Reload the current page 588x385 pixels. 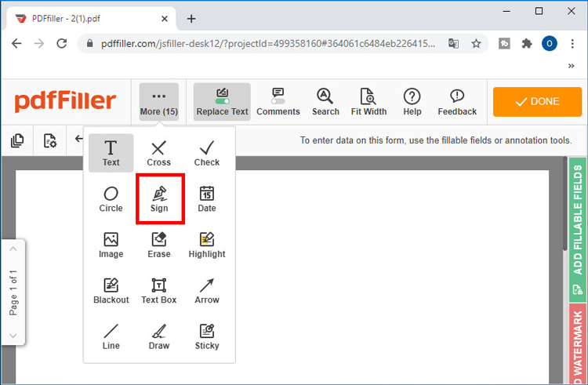tap(61, 44)
